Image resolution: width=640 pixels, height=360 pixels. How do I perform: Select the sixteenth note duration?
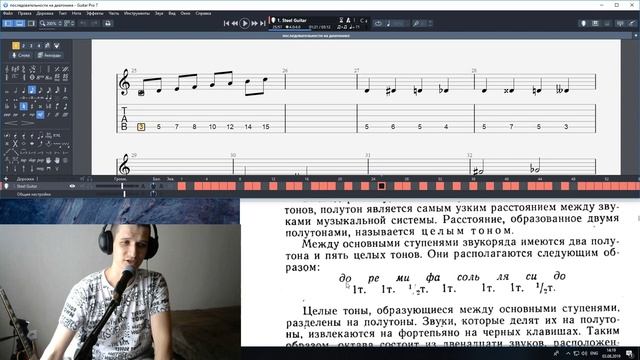pyautogui.click(x=40, y=91)
